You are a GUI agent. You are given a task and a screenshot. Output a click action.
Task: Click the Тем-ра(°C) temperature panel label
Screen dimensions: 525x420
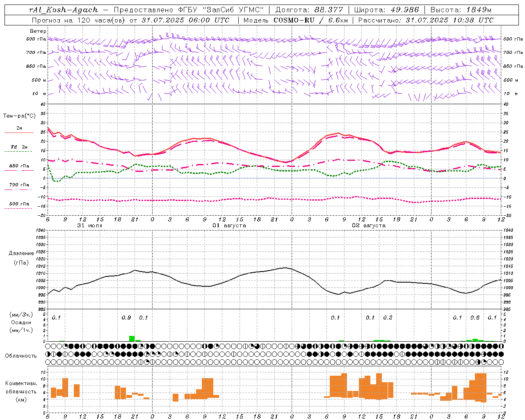19,116
